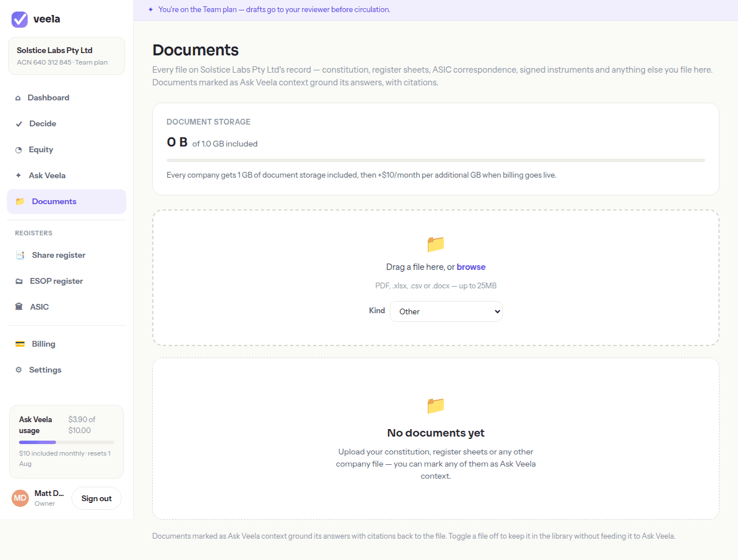Click the '0 B' storage value

coord(177,142)
